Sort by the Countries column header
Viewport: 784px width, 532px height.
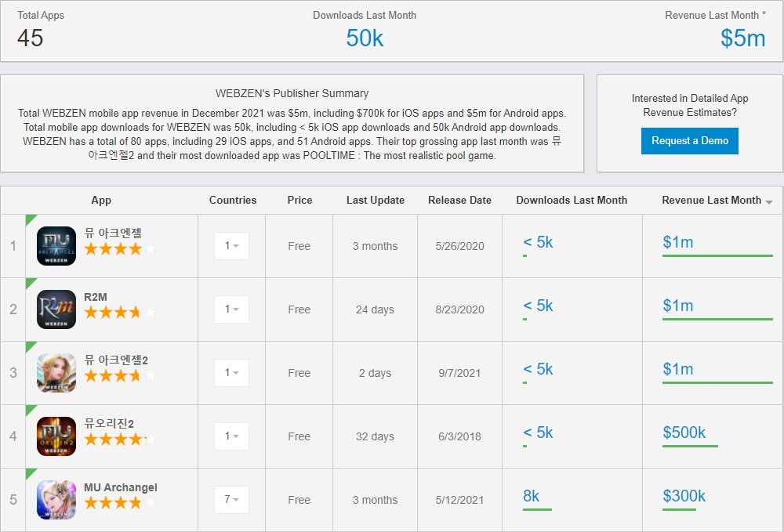pyautogui.click(x=233, y=201)
